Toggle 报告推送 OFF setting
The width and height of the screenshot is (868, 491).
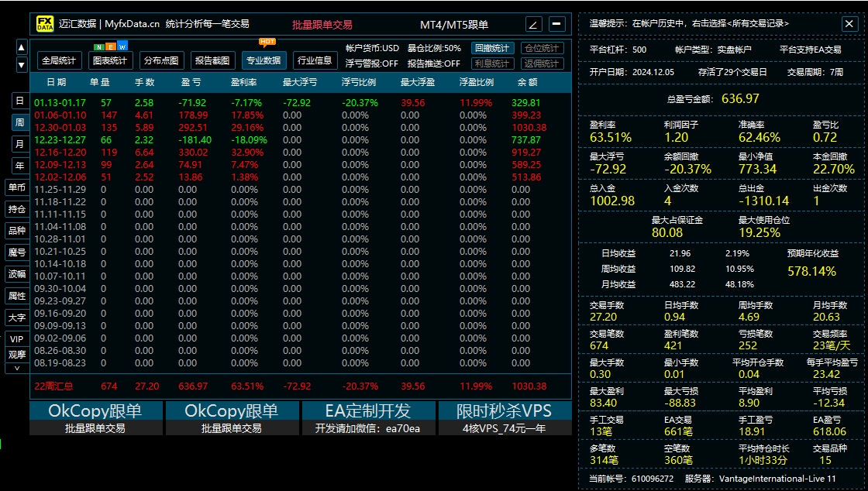point(433,64)
